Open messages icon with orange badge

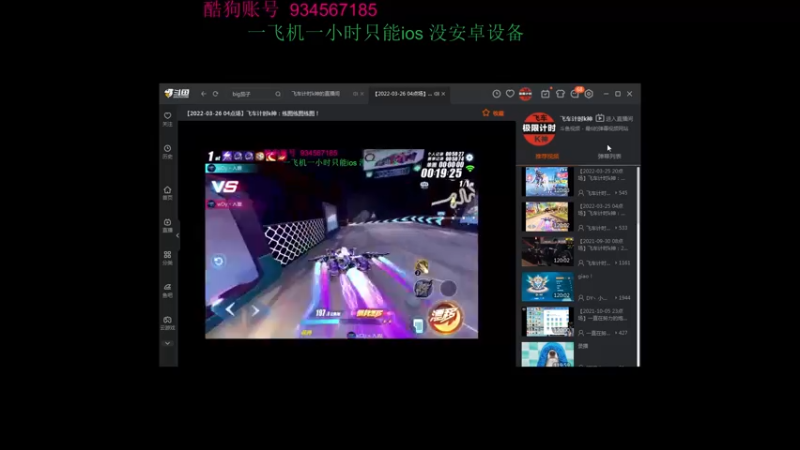click(576, 93)
